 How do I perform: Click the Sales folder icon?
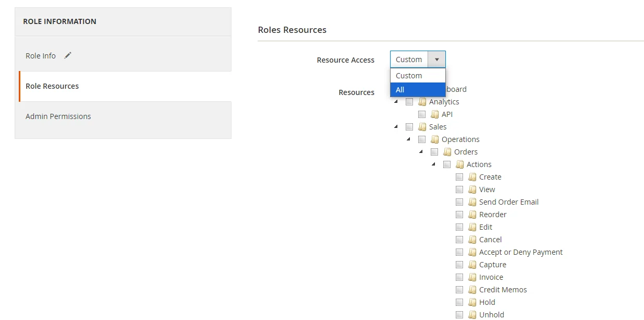tap(422, 127)
